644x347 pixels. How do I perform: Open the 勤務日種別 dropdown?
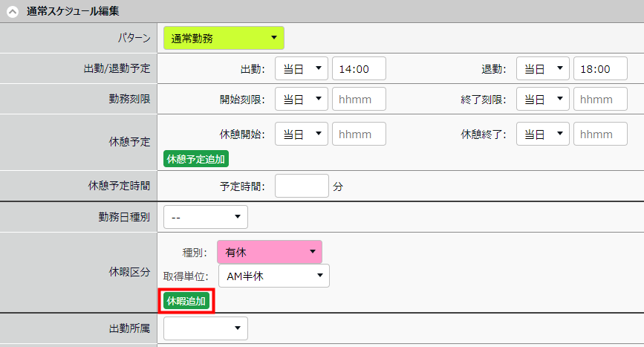click(x=206, y=216)
